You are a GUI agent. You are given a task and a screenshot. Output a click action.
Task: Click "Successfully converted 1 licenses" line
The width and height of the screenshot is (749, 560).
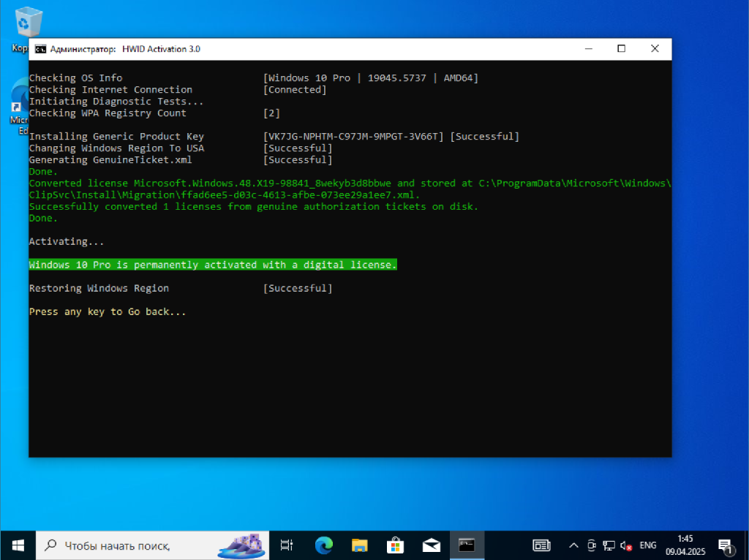(x=254, y=207)
